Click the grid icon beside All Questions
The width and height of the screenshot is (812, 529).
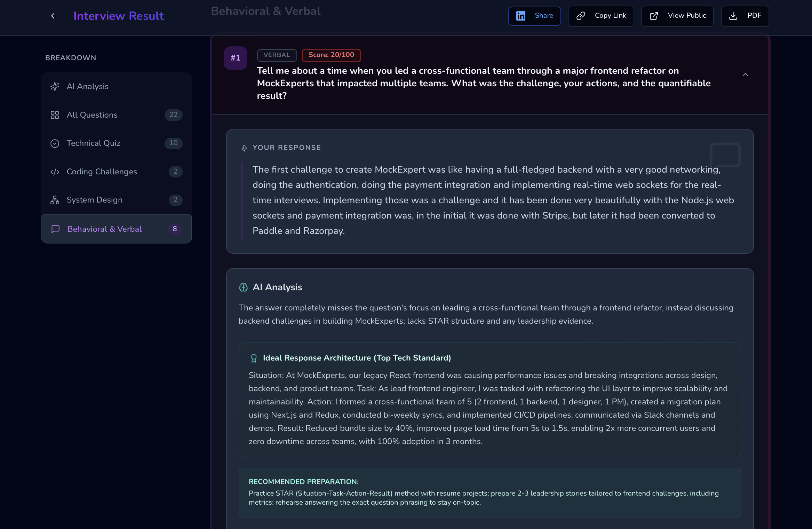55,115
